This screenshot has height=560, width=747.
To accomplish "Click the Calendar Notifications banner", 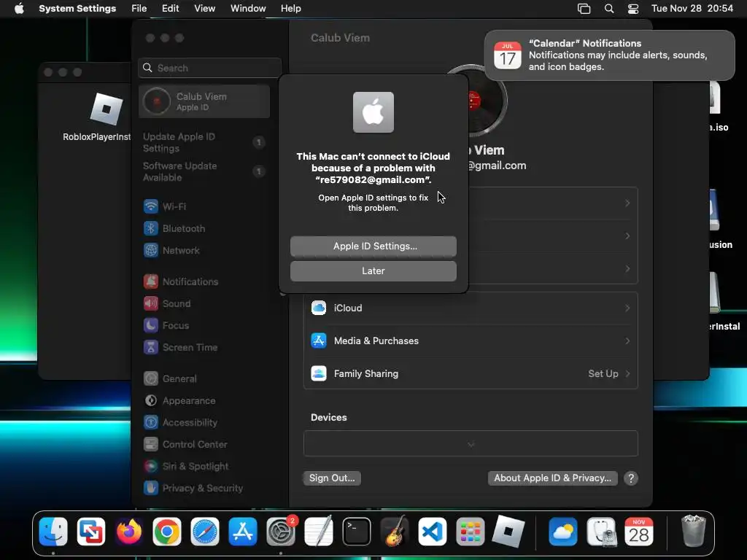I will pyautogui.click(x=609, y=55).
